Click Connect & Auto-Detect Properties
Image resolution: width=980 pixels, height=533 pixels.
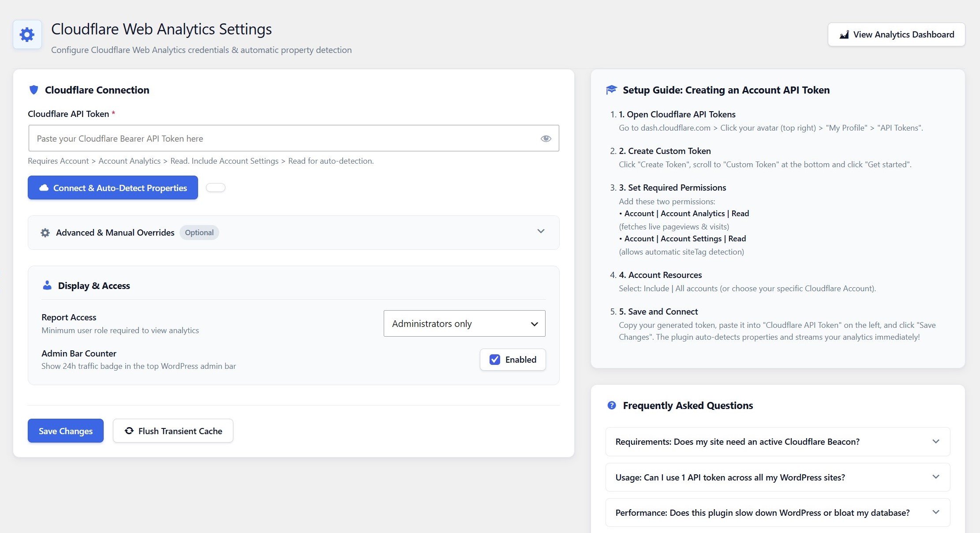pyautogui.click(x=113, y=188)
